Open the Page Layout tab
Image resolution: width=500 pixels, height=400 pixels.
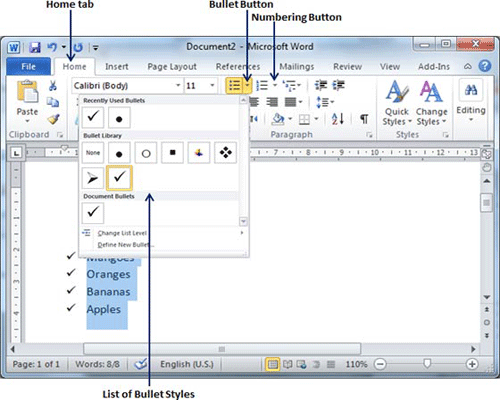tap(172, 67)
